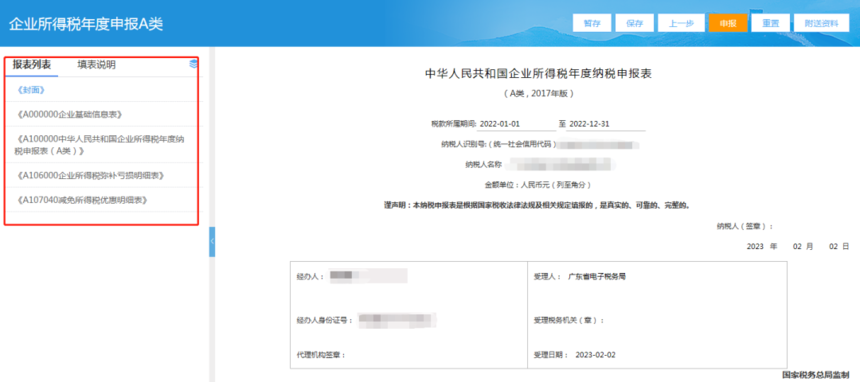The width and height of the screenshot is (860, 382).
Task: Click the tax period end date field
Action: (x=606, y=124)
